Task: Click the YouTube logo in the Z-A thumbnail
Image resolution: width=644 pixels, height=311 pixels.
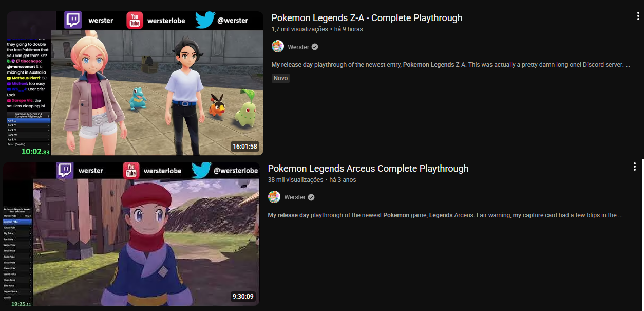Action: click(x=135, y=20)
